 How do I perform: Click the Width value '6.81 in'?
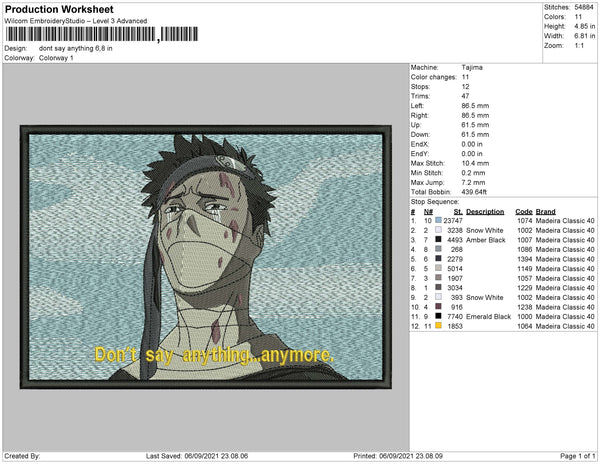click(x=585, y=36)
